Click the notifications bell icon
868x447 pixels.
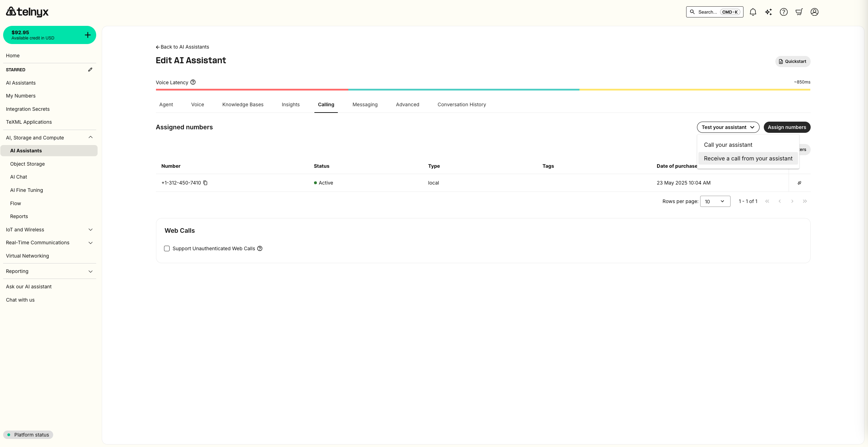[753, 12]
